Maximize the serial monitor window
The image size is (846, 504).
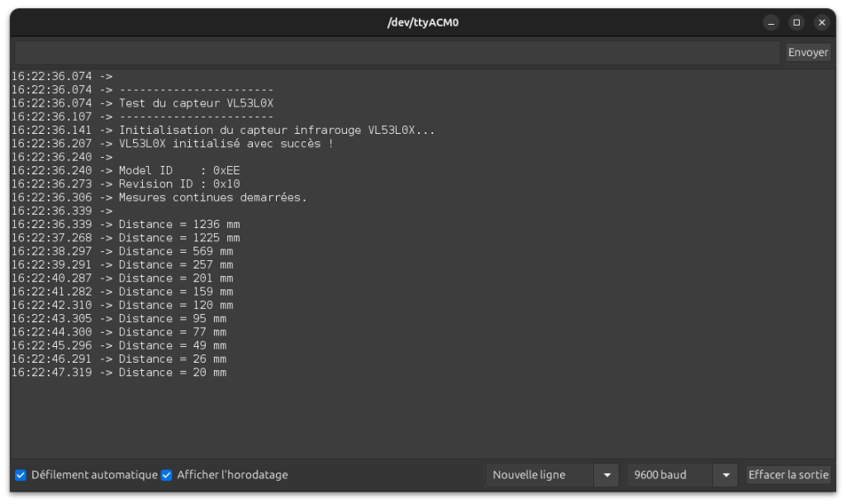click(796, 22)
